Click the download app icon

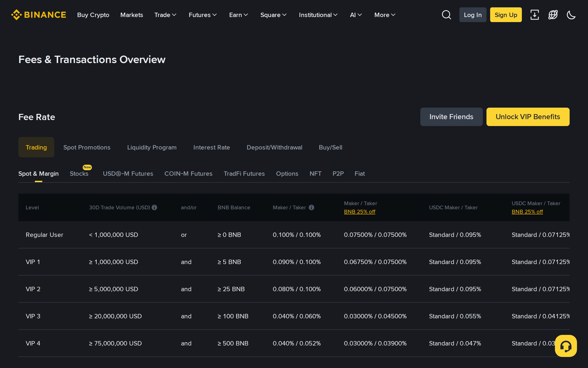click(534, 15)
